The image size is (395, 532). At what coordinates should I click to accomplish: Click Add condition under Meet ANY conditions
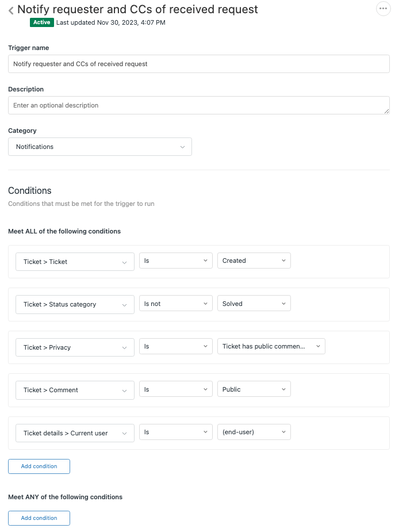(x=39, y=518)
